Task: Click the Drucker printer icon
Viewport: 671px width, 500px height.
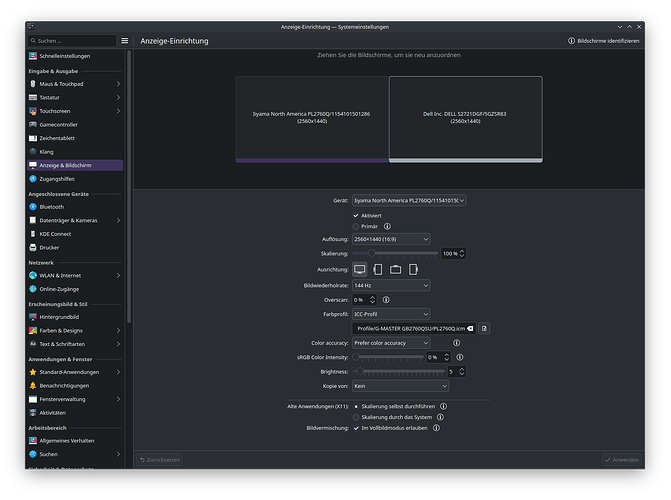Action: point(33,247)
